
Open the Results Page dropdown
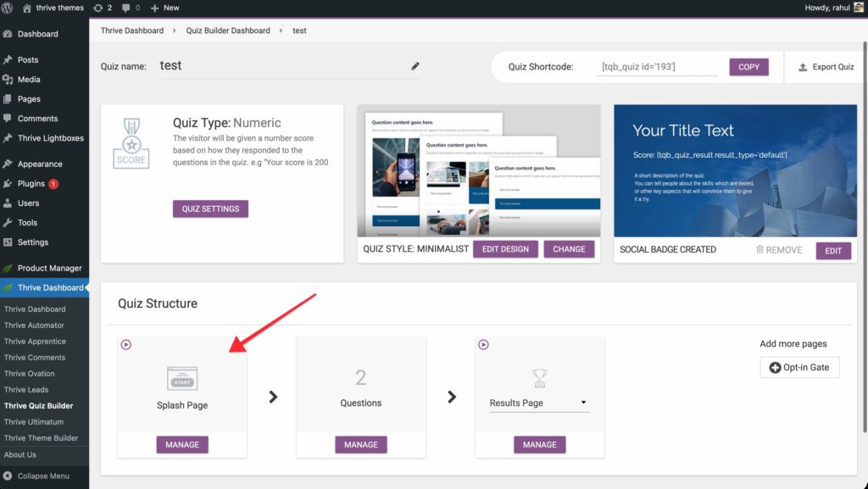[x=539, y=403]
